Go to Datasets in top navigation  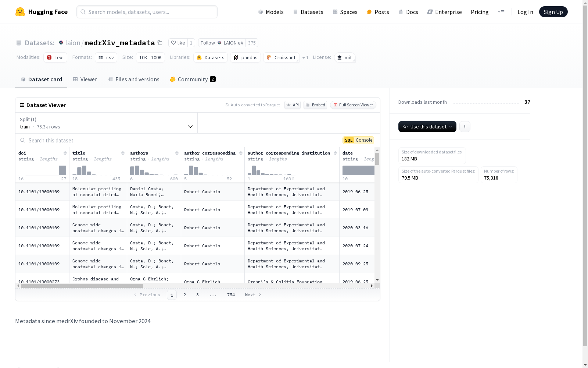pyautogui.click(x=308, y=12)
